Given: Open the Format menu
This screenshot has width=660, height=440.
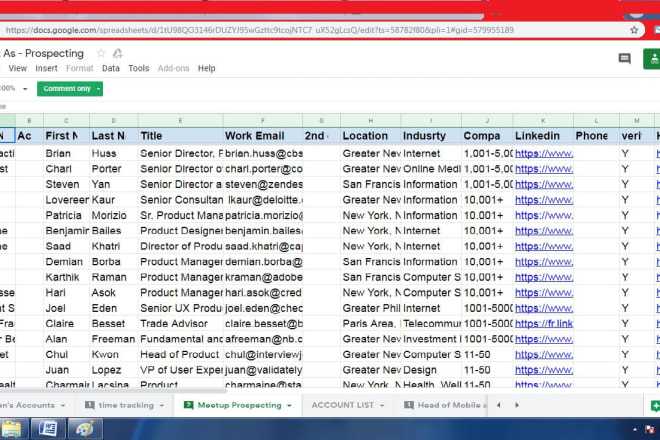Looking at the screenshot, I should 80,68.
